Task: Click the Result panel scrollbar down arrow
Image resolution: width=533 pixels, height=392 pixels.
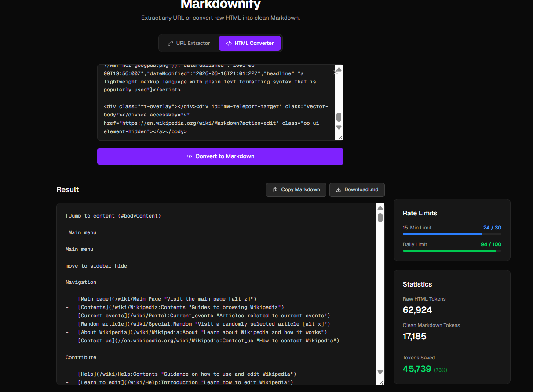Action: (x=380, y=373)
